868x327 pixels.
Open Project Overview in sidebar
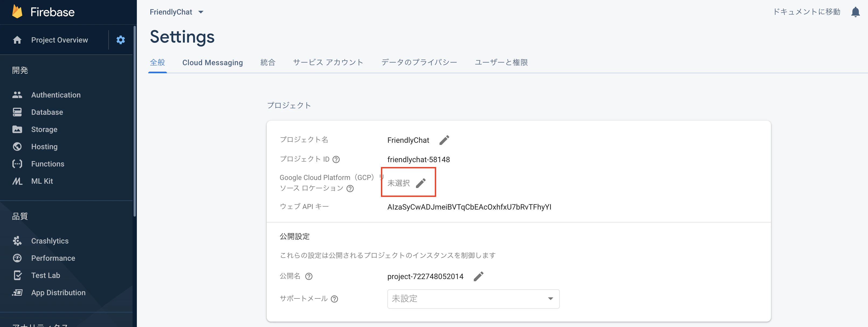click(59, 40)
